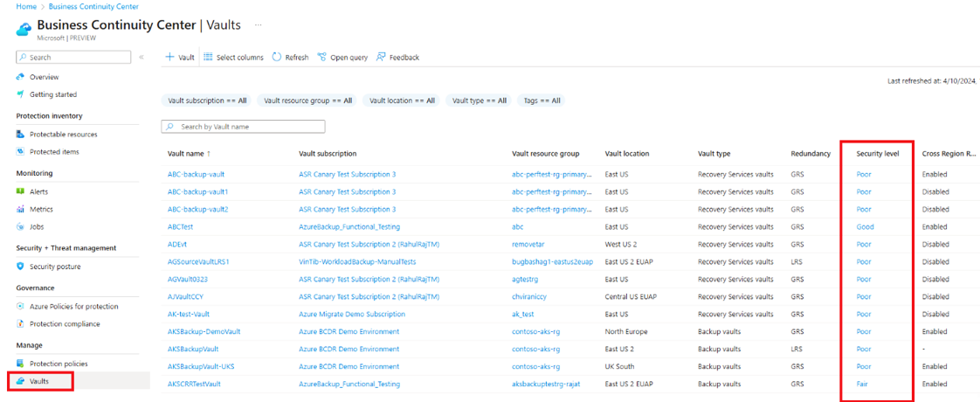This screenshot has width=980, height=402.
Task: Open the contoso-aks-rg group for AKSBackup-DemoVault
Action: pos(535,331)
